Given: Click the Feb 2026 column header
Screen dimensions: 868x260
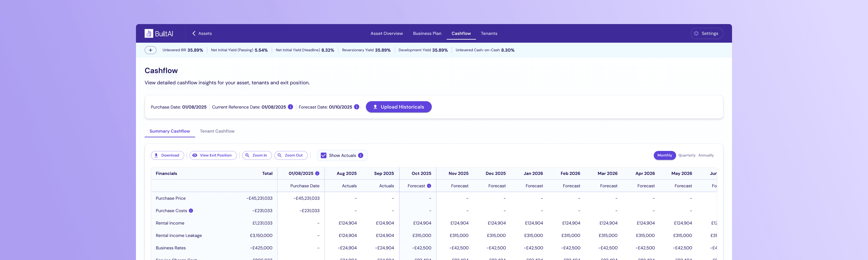Looking at the screenshot, I should pos(570,174).
